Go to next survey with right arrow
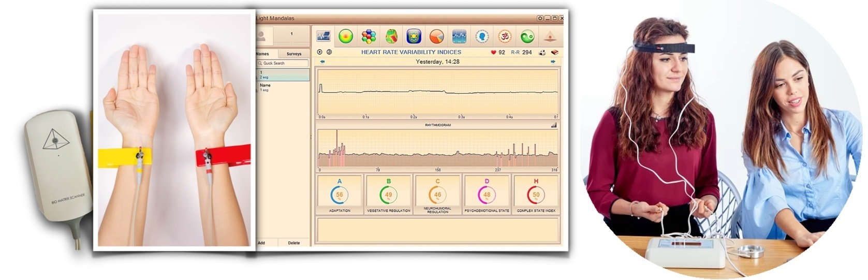Viewport: 868px width, 280px height. pos(553,62)
